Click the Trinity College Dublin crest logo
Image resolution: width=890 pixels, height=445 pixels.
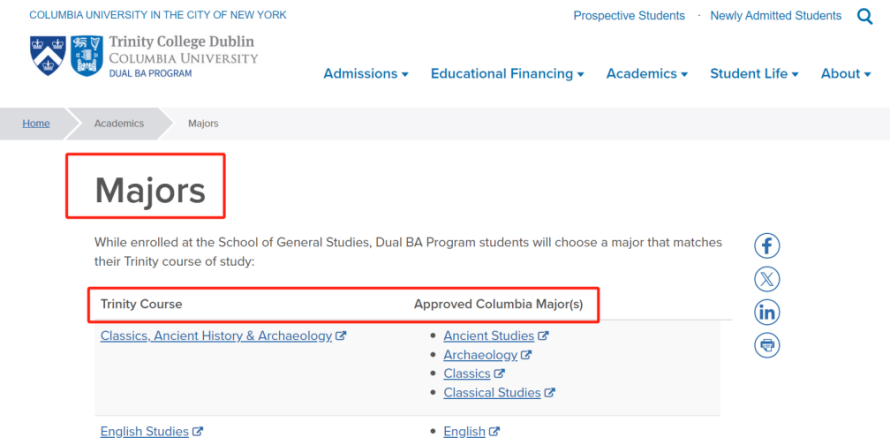tap(86, 56)
